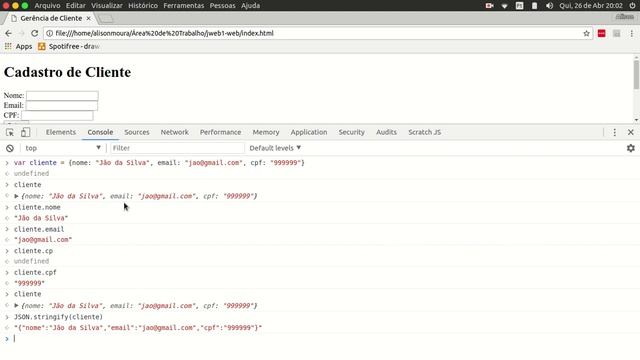The image size is (640, 360).
Task: Click the screen recording indicator in the top bar
Action: 489,6
